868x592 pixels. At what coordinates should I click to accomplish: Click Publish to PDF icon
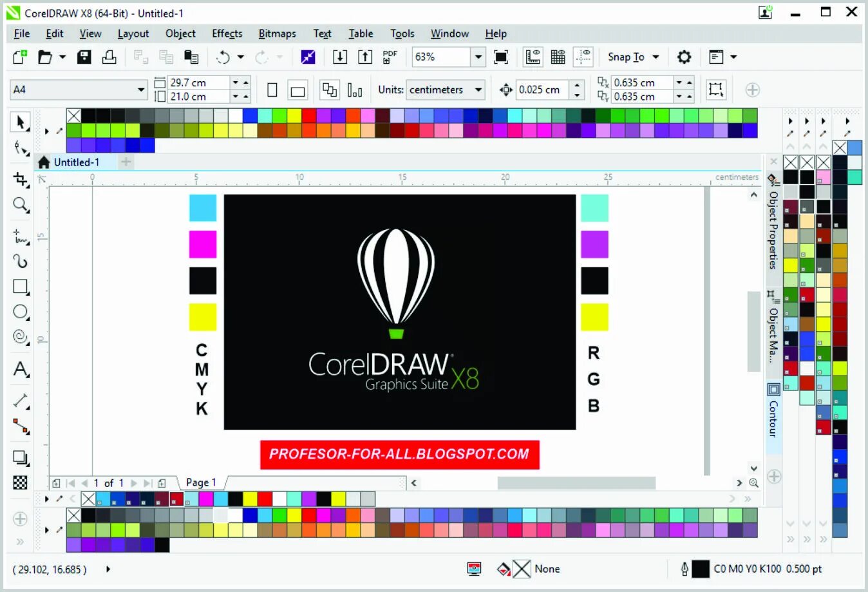pos(390,57)
